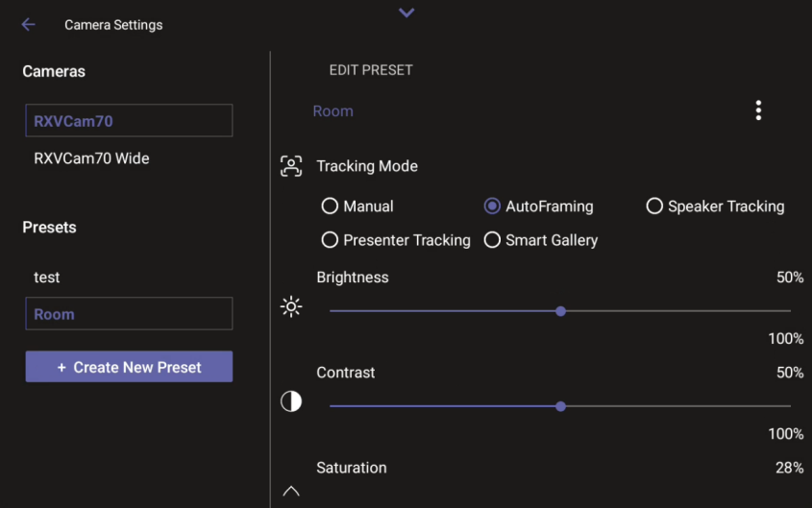Enable Speaker Tracking mode
The height and width of the screenshot is (508, 812).
[x=654, y=206]
